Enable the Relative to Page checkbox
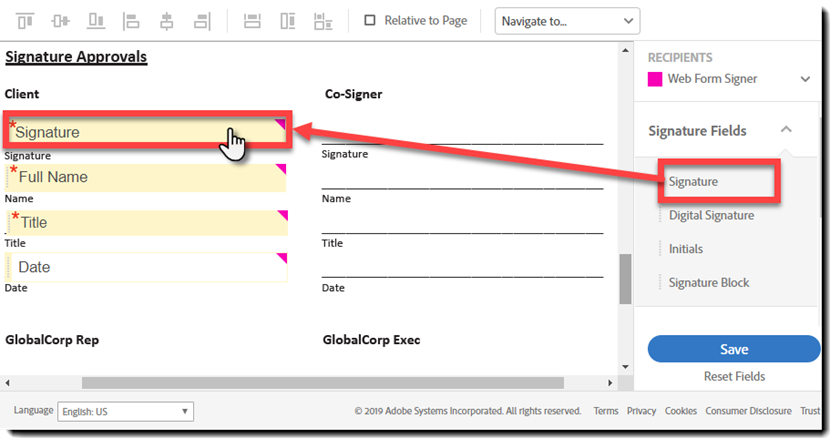This screenshot has width=830, height=438. click(370, 21)
